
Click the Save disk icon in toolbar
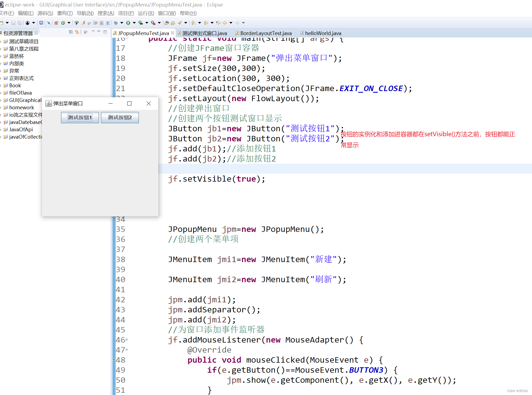13,23
